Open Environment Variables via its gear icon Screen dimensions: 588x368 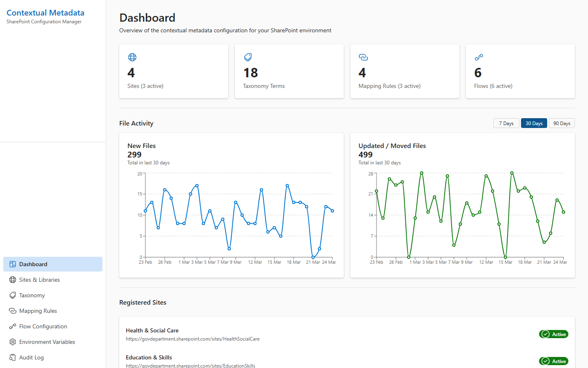click(11, 341)
